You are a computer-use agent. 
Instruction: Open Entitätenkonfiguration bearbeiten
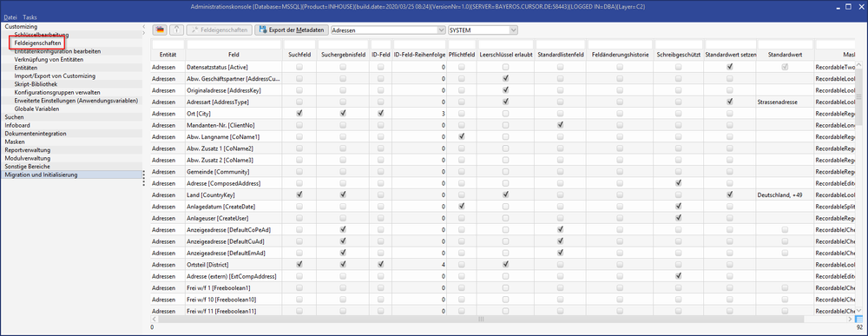pyautogui.click(x=57, y=51)
